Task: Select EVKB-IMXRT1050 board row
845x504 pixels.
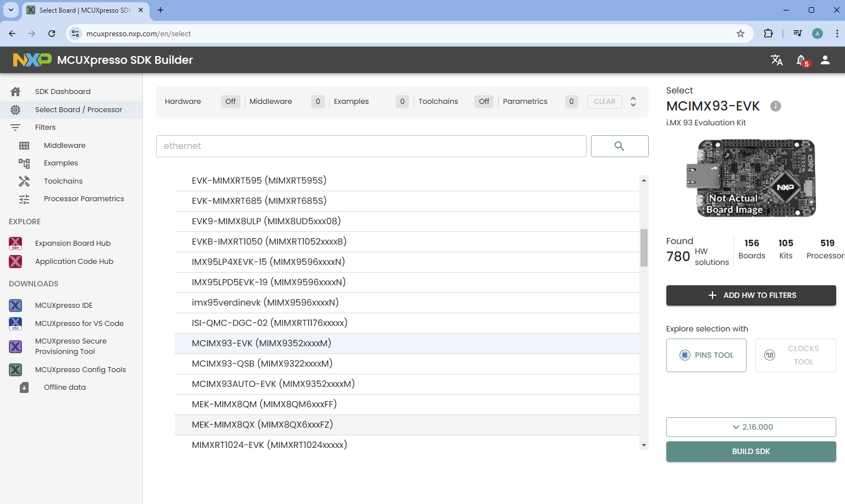Action: click(407, 242)
